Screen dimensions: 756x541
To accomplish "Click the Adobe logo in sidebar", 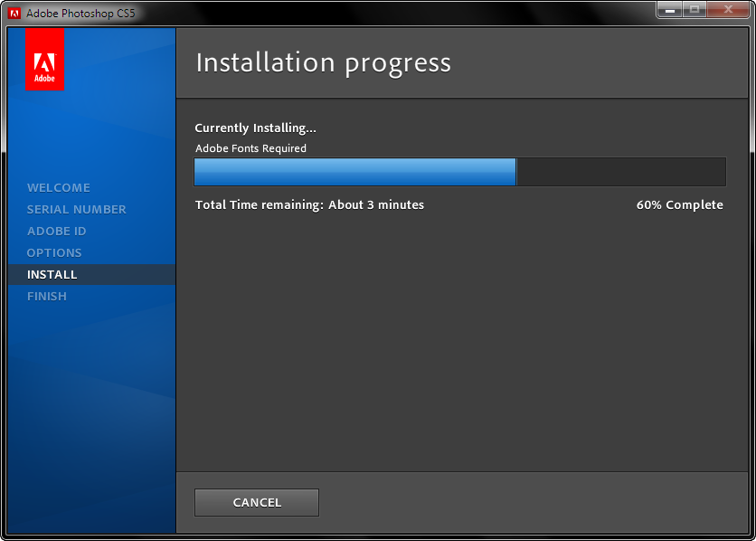I will [x=45, y=60].
